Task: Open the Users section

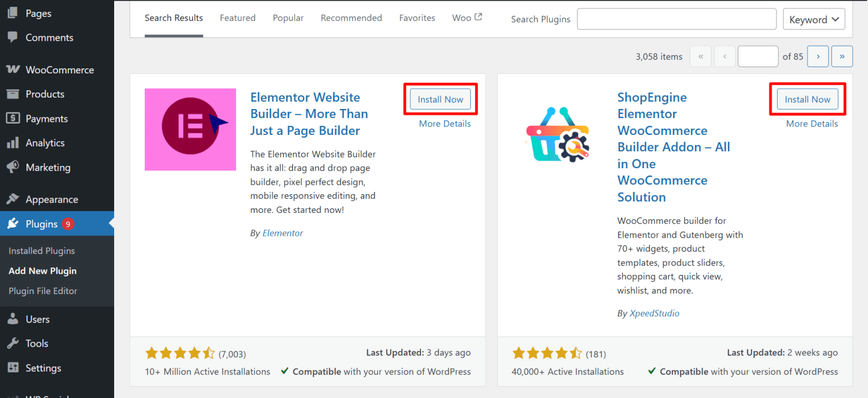Action: pos(37,319)
